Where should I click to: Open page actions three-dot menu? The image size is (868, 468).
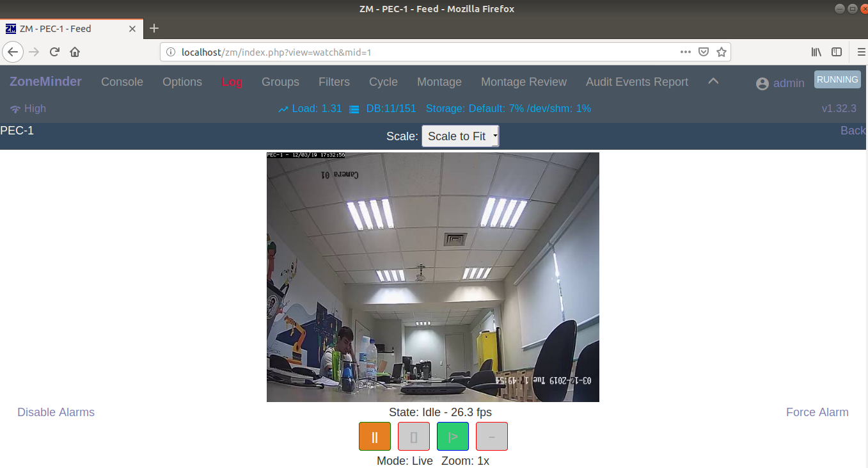(x=685, y=52)
